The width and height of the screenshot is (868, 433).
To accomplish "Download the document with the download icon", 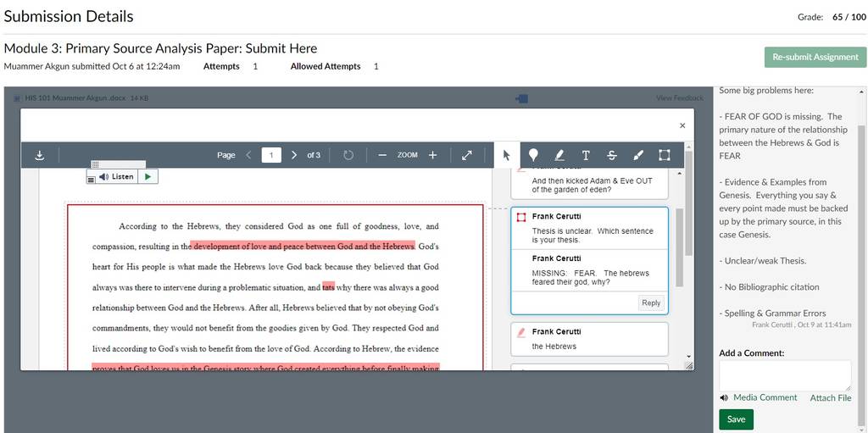I will tap(39, 155).
